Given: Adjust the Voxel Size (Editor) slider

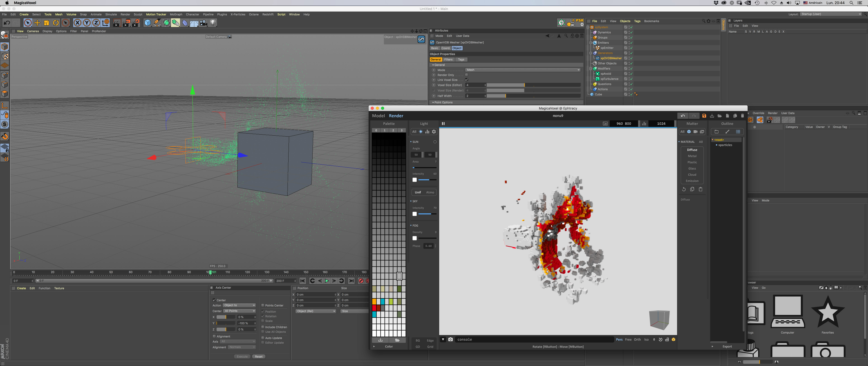Looking at the screenshot, I should tap(533, 85).
